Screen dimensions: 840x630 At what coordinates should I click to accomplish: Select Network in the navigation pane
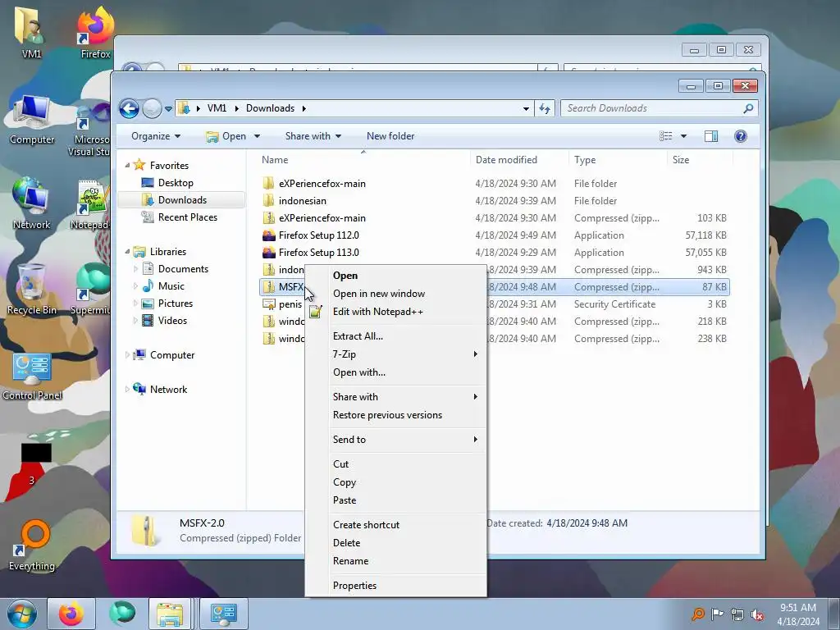point(168,390)
